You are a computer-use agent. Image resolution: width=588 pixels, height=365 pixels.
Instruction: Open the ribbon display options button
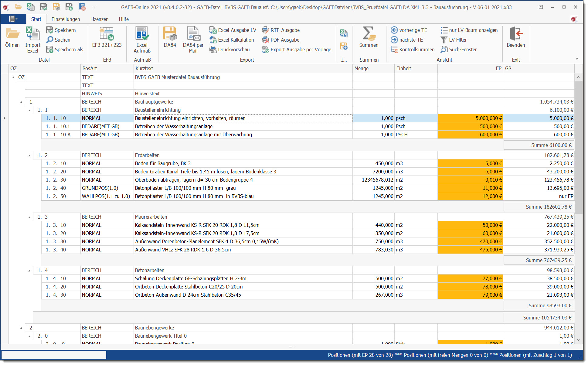tap(541, 7)
